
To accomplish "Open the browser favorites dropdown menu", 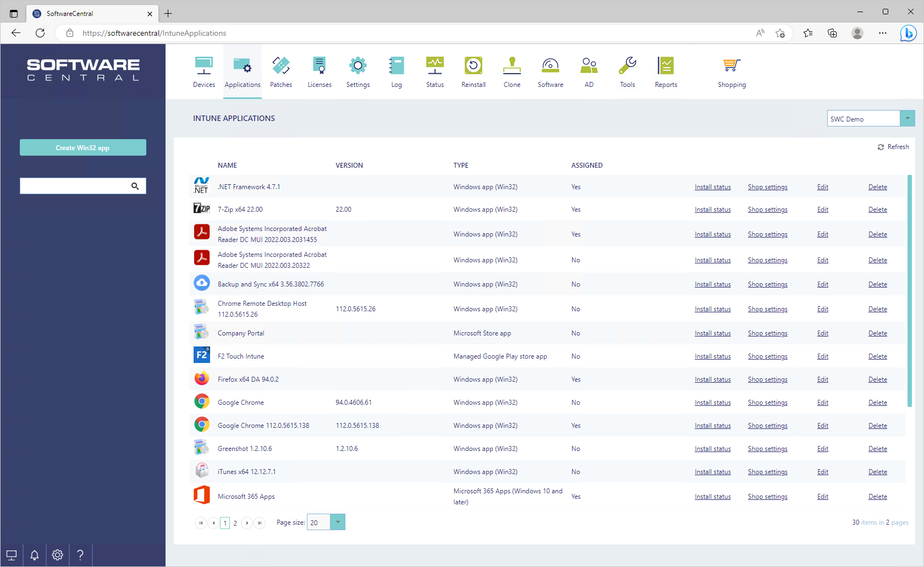I will pyautogui.click(x=808, y=33).
